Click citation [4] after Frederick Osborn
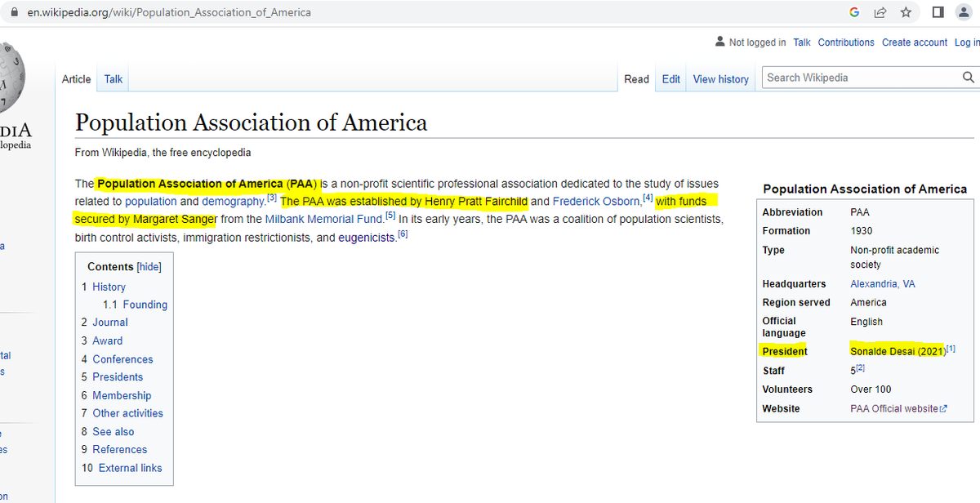The image size is (980, 503). tap(648, 198)
